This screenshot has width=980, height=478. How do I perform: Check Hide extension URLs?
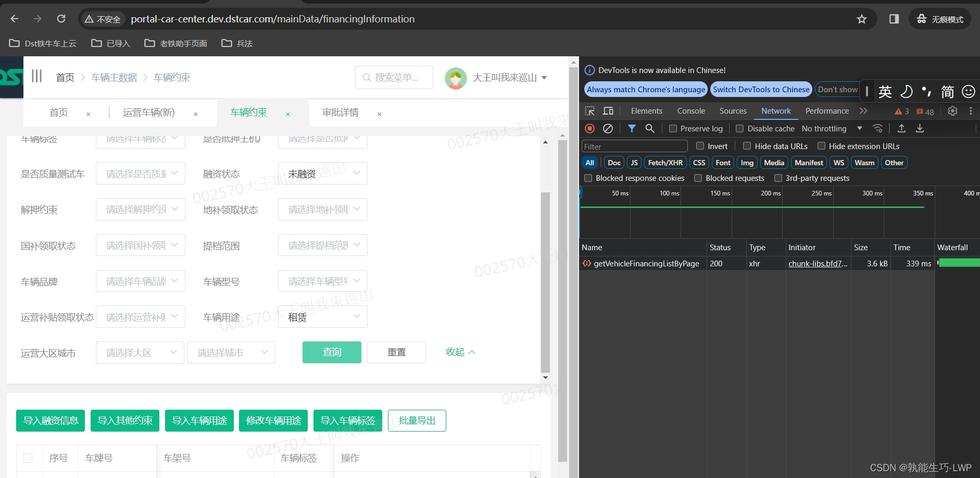(x=822, y=146)
